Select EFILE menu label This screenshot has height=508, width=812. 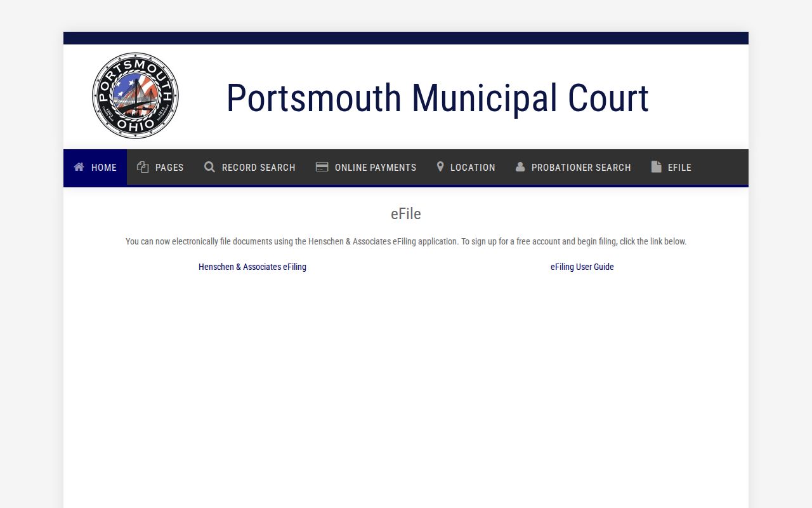coord(679,168)
